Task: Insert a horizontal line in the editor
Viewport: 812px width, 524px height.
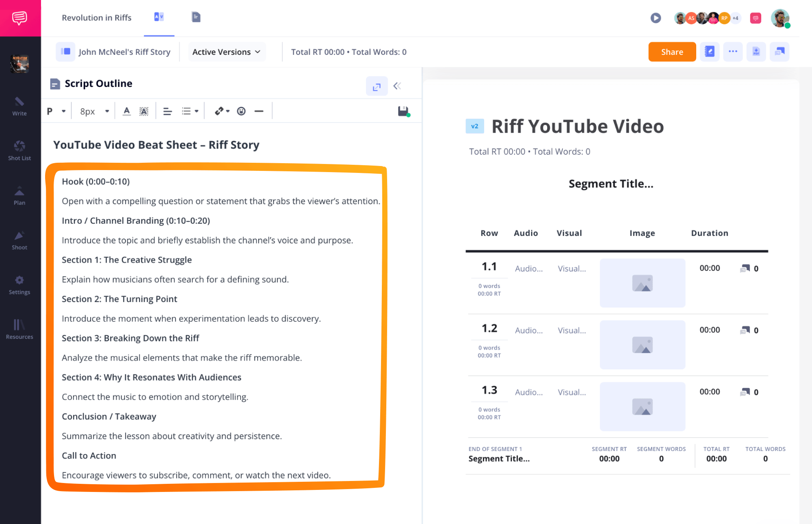Action: (x=259, y=110)
